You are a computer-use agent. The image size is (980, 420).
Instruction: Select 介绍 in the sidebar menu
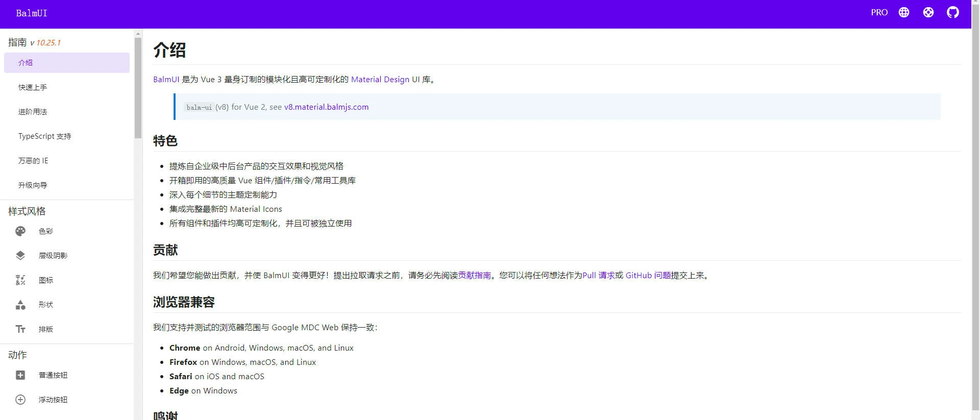26,63
